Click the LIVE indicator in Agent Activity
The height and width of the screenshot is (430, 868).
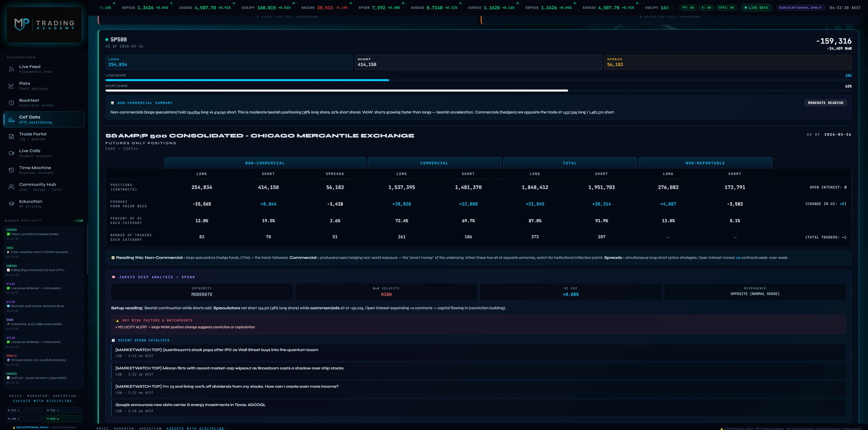pyautogui.click(x=78, y=221)
